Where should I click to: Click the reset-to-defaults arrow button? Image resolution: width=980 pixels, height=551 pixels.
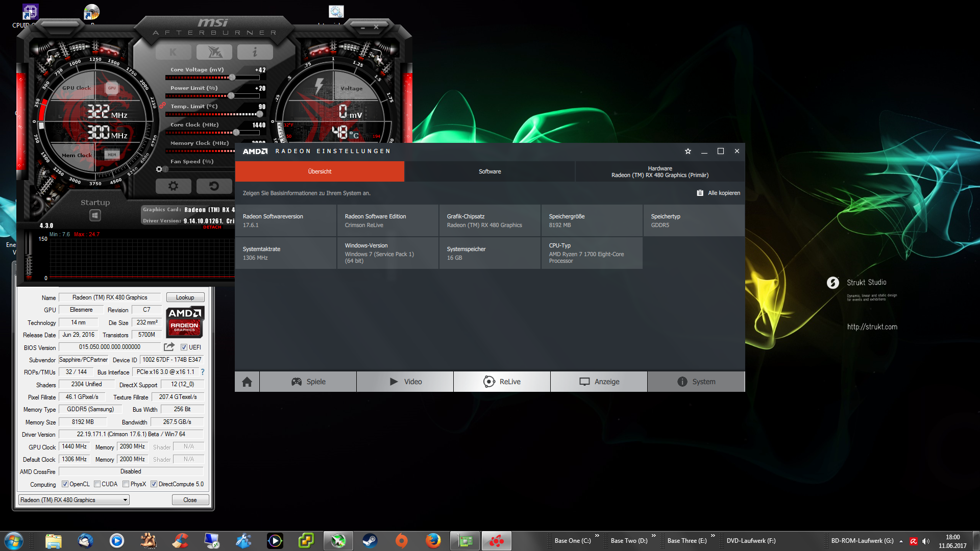pyautogui.click(x=214, y=186)
